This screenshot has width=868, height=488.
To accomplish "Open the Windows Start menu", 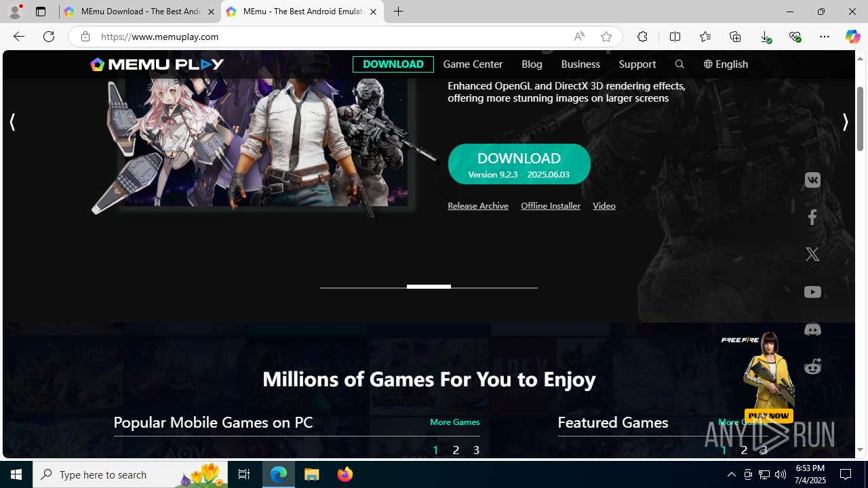I will point(16,474).
